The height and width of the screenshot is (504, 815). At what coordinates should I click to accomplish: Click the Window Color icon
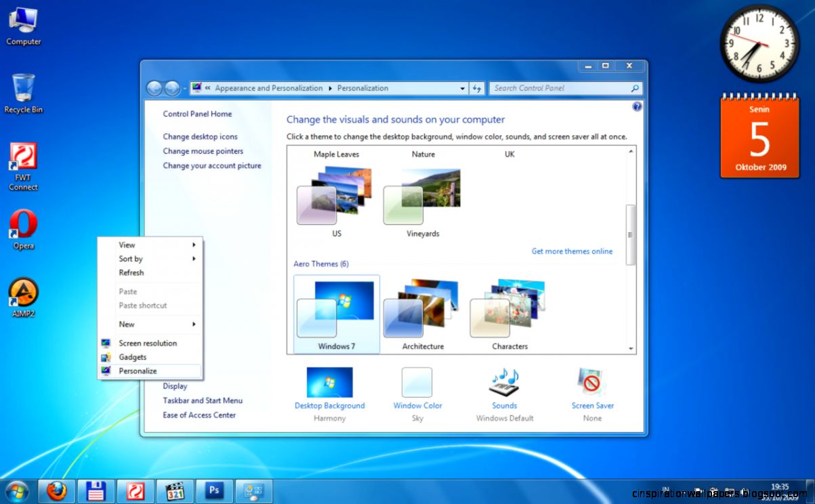point(417,382)
